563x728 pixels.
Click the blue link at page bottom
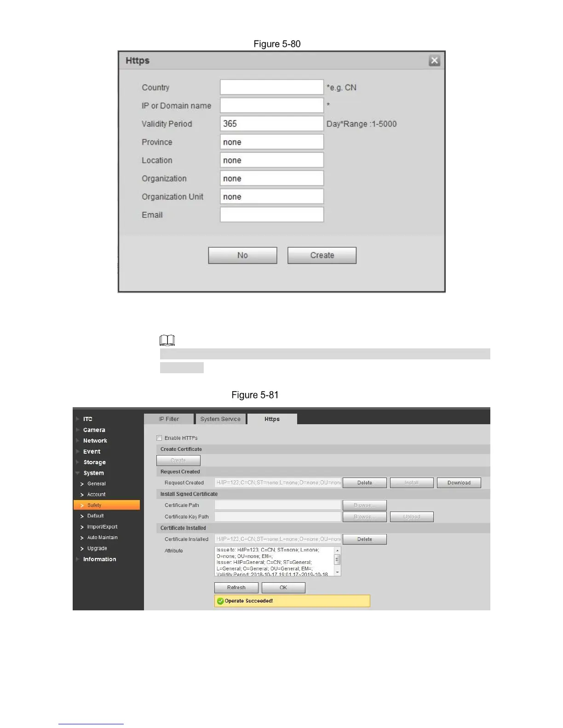(x=91, y=724)
